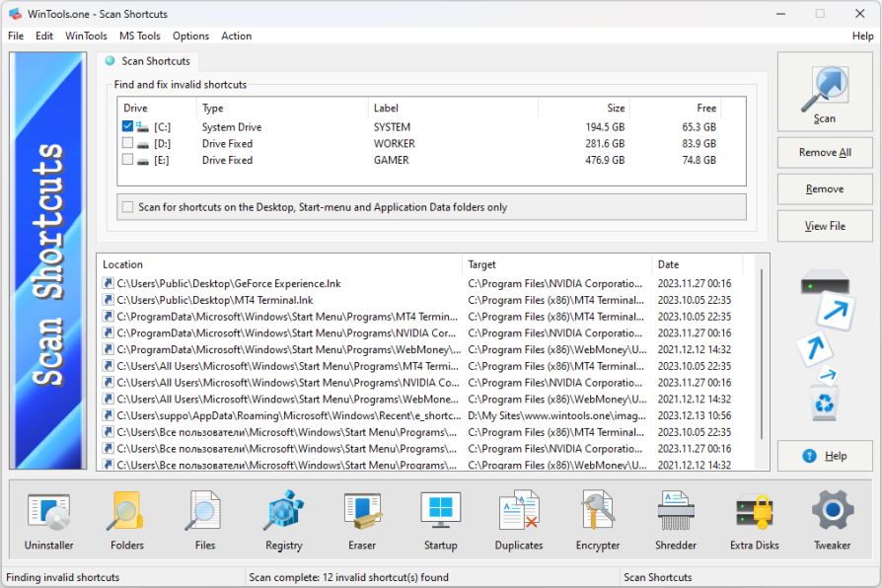
Task: Click the Scan magnifier button
Action: pos(825,93)
